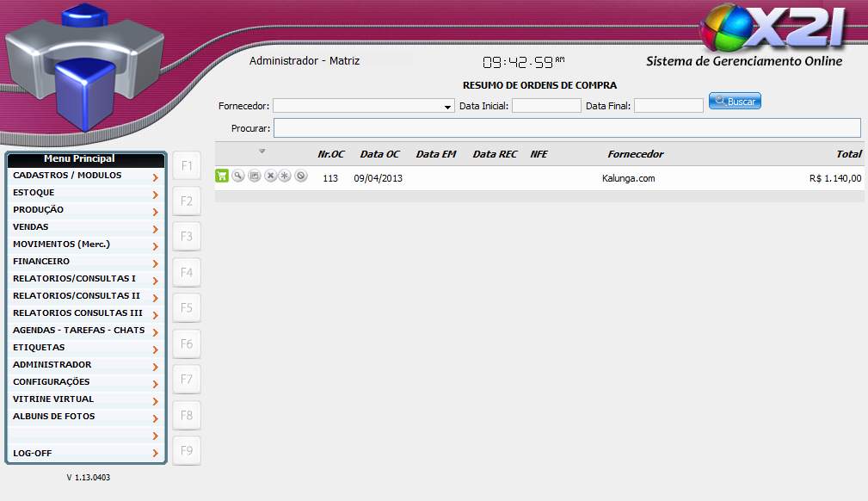Click the prohibited-circle icon in order 113 row
The image size is (868, 501).
click(300, 176)
